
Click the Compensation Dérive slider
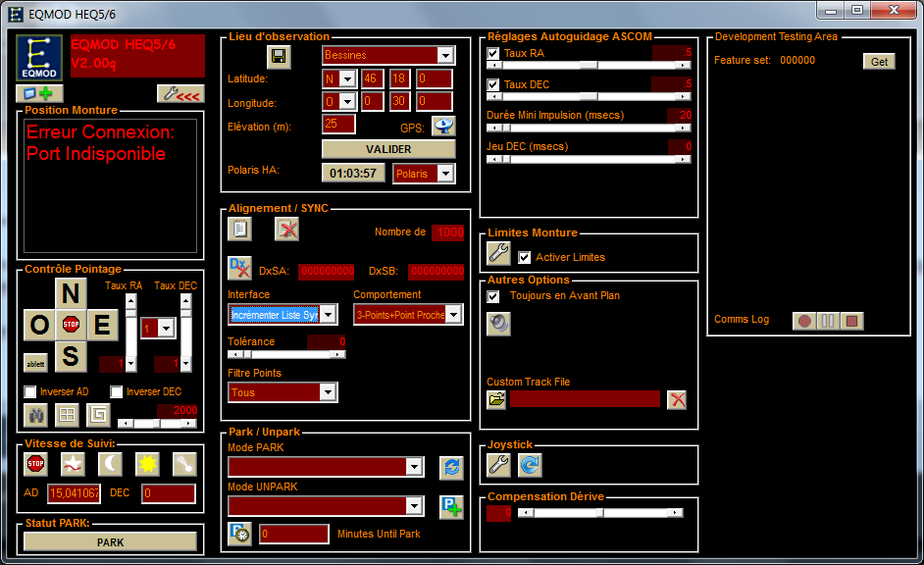[600, 513]
